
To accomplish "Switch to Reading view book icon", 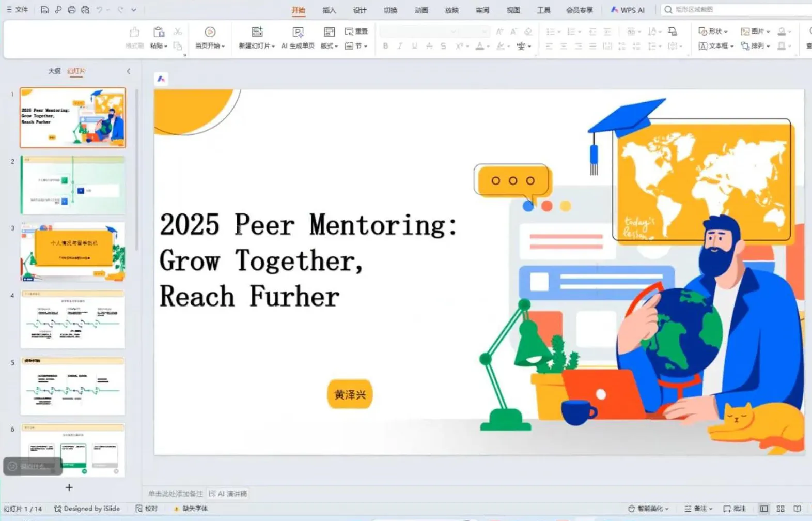I will pyautogui.click(x=797, y=509).
